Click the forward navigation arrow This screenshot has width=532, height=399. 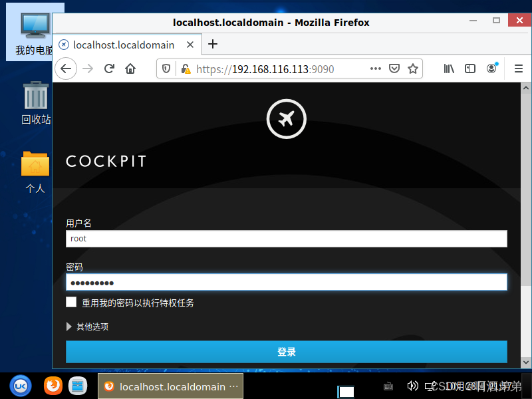88,69
